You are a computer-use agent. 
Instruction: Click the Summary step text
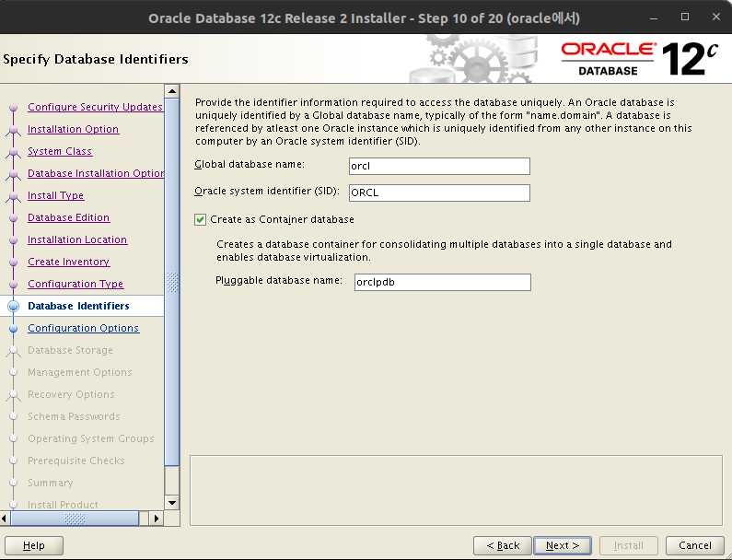tap(51, 483)
